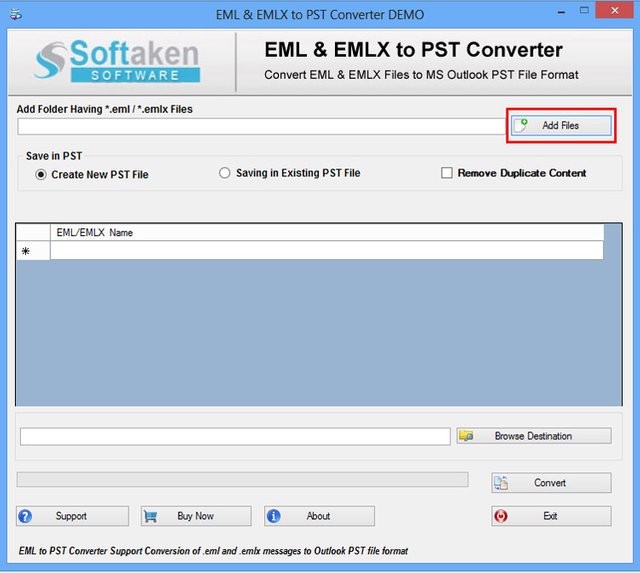Viewport: 640px width, 573px height.
Task: Click the conversion progress bar
Action: pyautogui.click(x=242, y=480)
